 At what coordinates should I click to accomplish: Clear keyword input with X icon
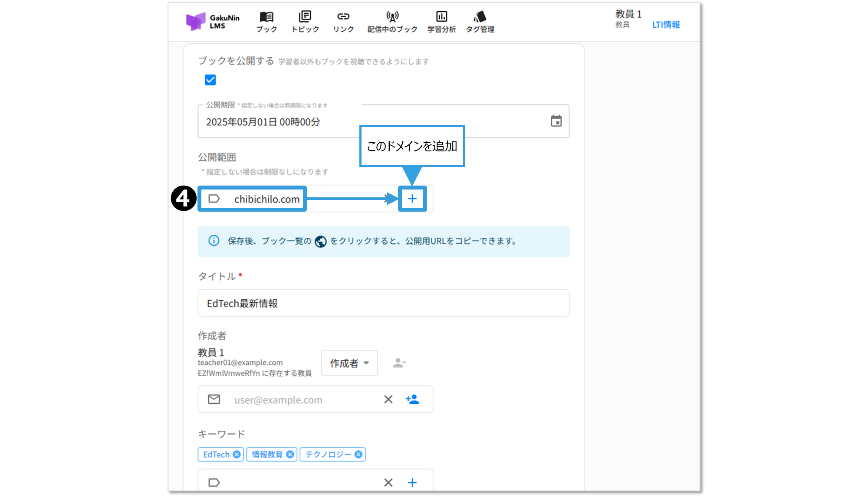(388, 482)
